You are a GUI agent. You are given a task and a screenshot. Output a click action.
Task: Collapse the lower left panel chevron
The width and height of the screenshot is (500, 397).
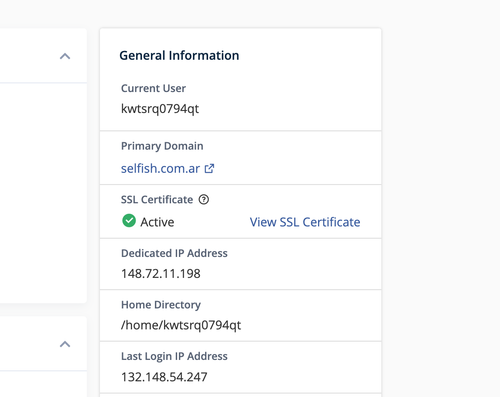coord(65,344)
